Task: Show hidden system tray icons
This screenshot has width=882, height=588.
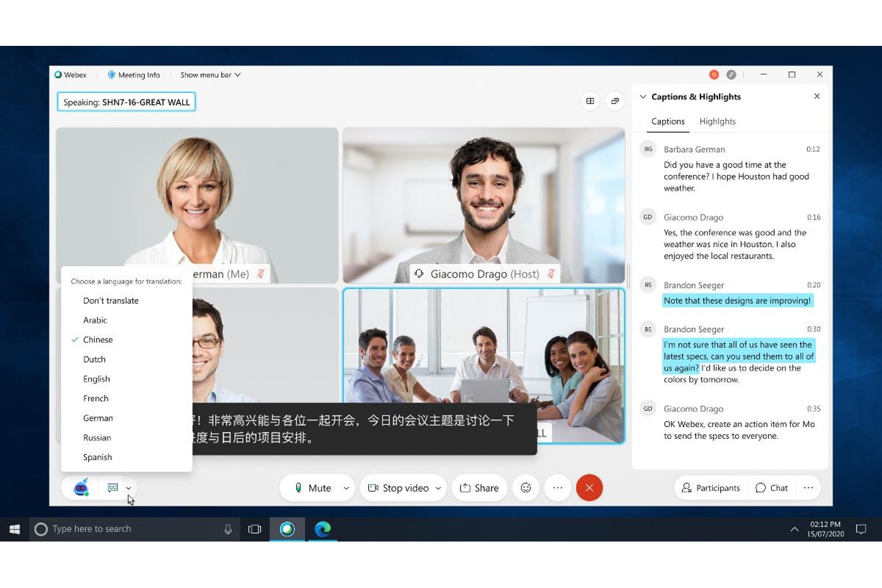Action: pos(794,529)
